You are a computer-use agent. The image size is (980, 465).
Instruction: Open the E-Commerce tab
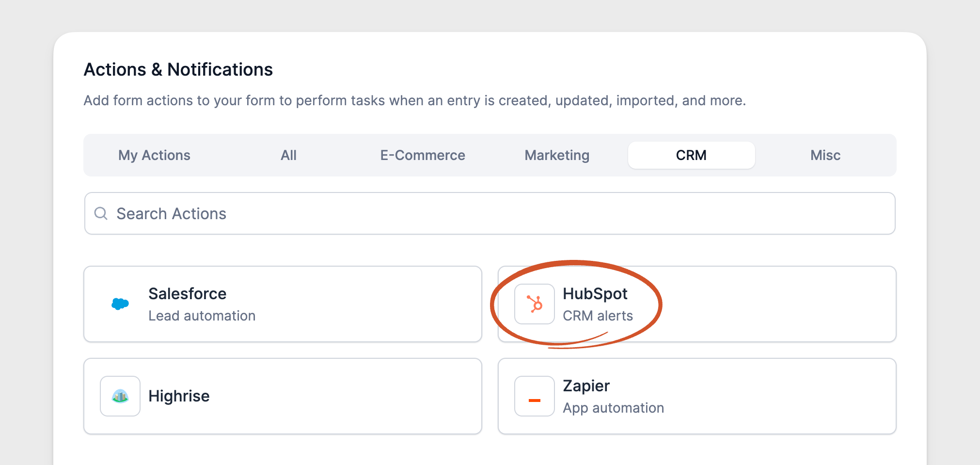tap(423, 155)
